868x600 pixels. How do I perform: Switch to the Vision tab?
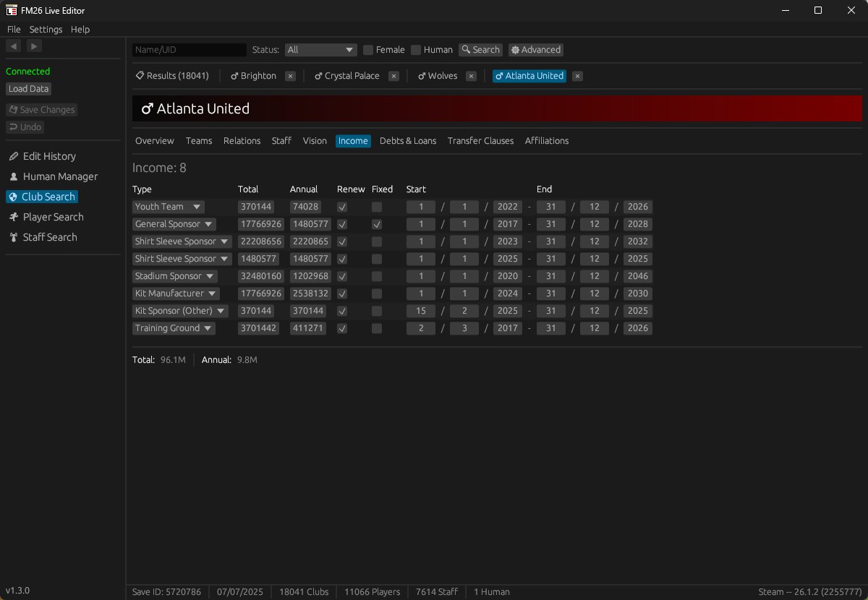click(x=315, y=141)
